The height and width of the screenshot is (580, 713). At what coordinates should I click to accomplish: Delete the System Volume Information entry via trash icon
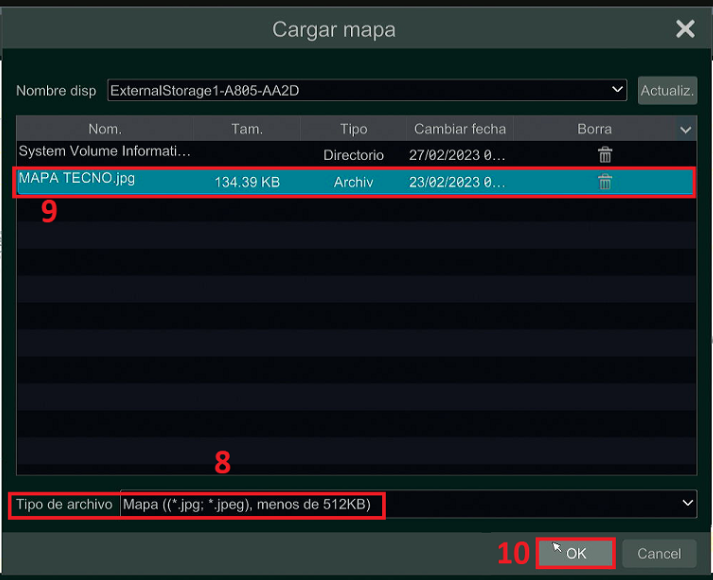click(605, 155)
